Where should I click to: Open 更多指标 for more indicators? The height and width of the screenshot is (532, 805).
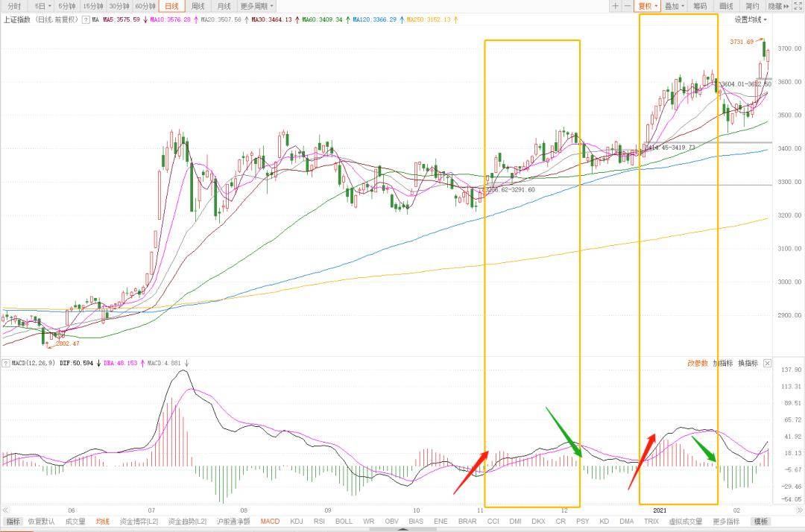[x=726, y=522]
